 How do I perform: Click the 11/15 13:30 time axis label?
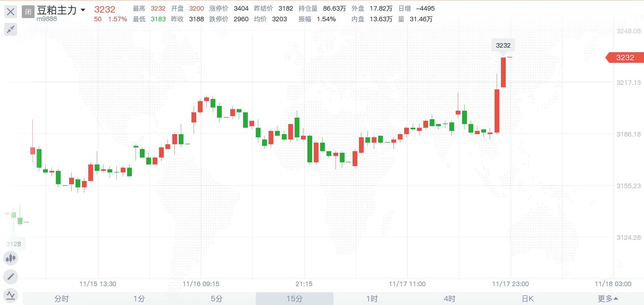click(98, 284)
